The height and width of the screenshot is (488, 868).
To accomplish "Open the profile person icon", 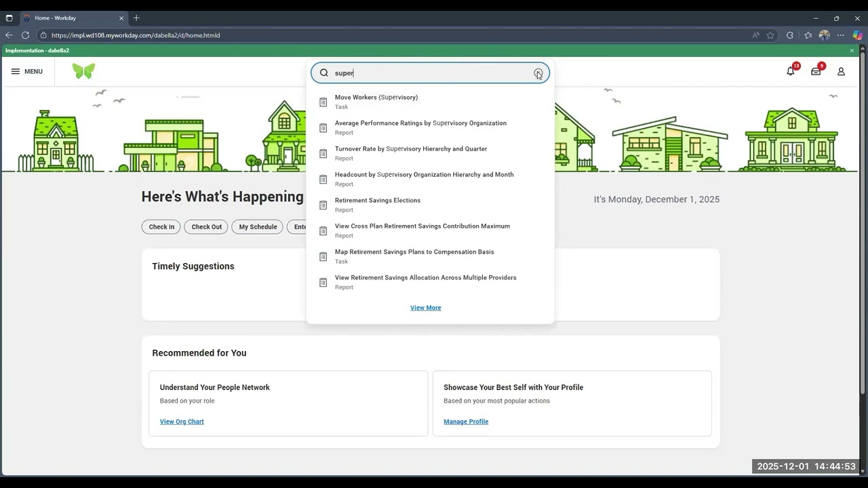I will point(841,71).
